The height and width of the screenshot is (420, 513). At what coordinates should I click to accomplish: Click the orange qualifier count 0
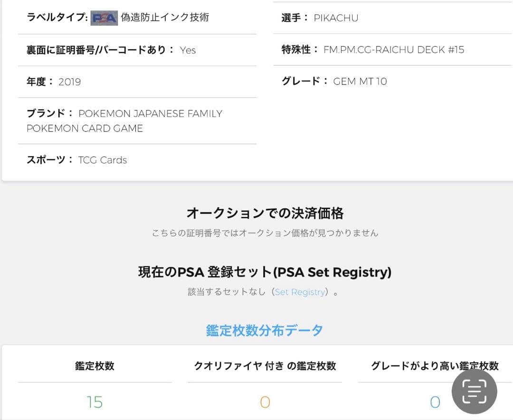coord(265,402)
